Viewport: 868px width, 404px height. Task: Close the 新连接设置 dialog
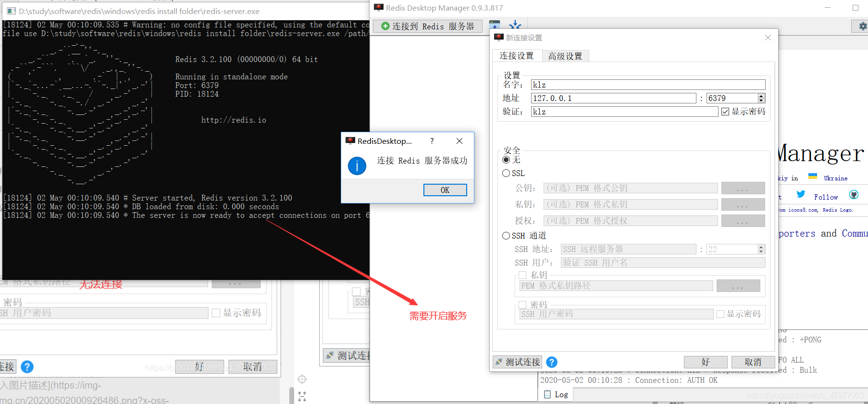tap(768, 38)
